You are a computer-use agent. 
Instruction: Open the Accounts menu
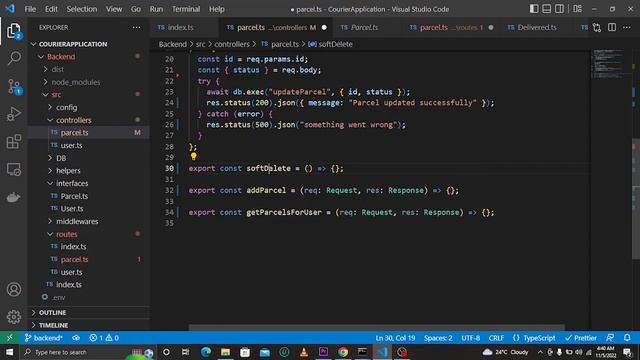click(14, 289)
